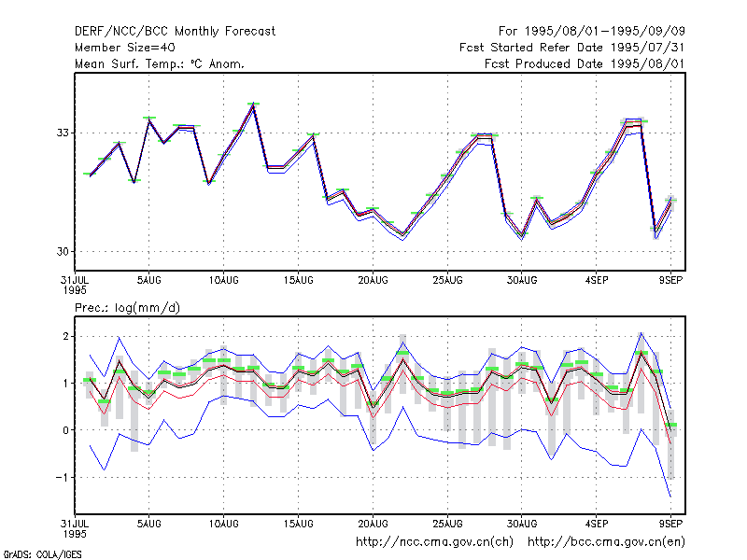This screenshot has height=560, width=747.
Task: Click the 9SEP label on temperature chart axis
Action: [x=670, y=281]
